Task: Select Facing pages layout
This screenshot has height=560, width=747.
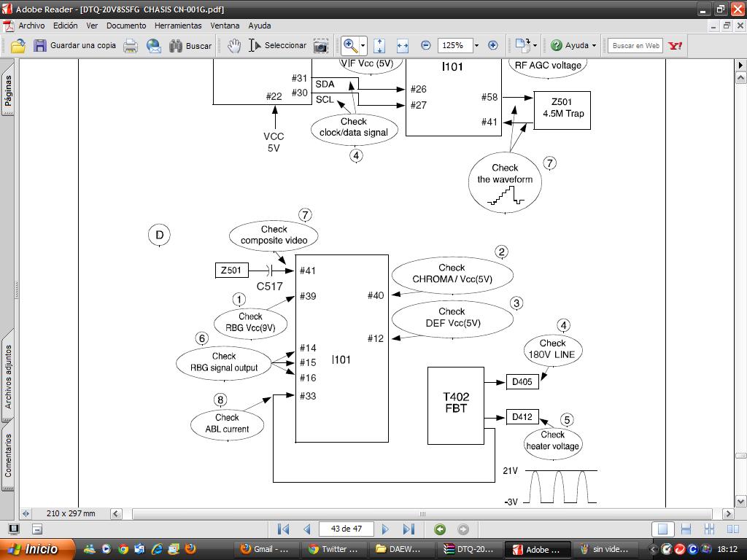Action: [x=733, y=529]
